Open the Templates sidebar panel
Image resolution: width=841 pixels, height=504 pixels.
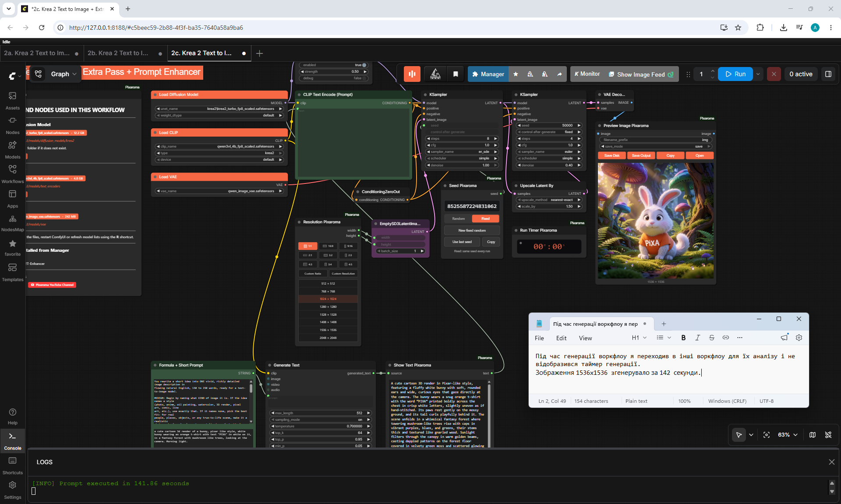click(12, 272)
